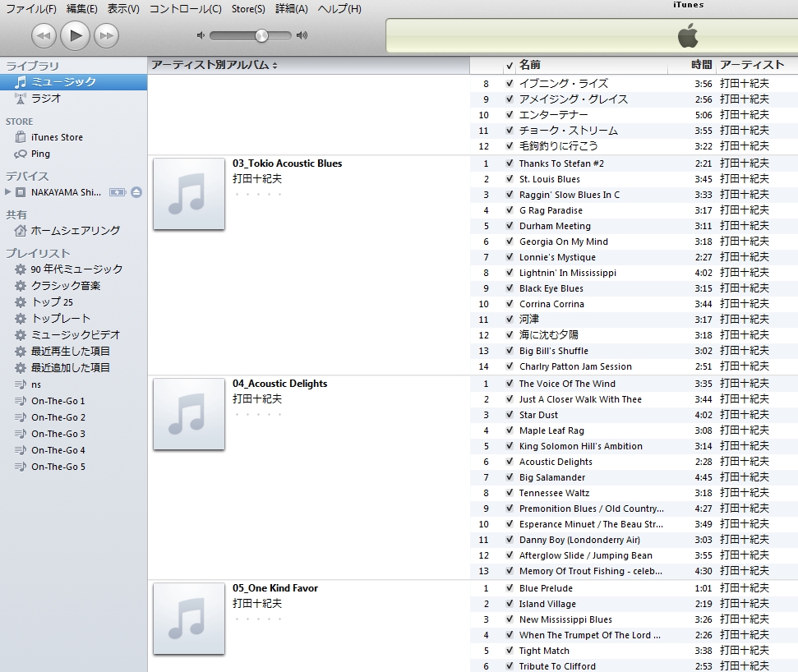Click 03_Tokio Acoustic Blues album artwork
The height and width of the screenshot is (672, 798).
point(189,193)
